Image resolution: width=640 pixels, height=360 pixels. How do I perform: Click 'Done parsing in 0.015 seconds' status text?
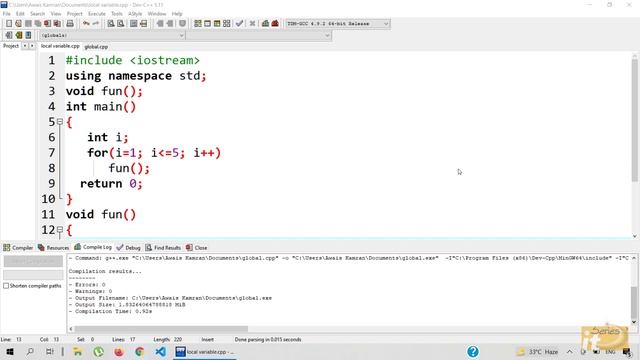point(268,339)
